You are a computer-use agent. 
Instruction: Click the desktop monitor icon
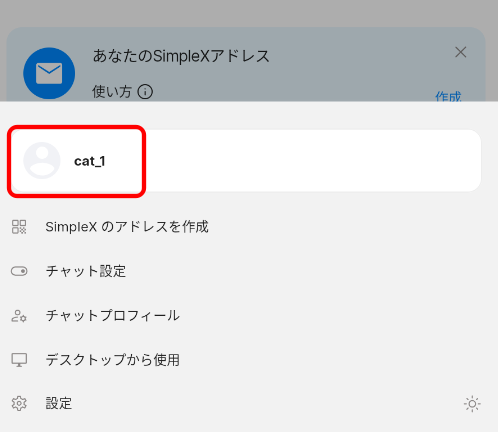pyautogui.click(x=19, y=360)
